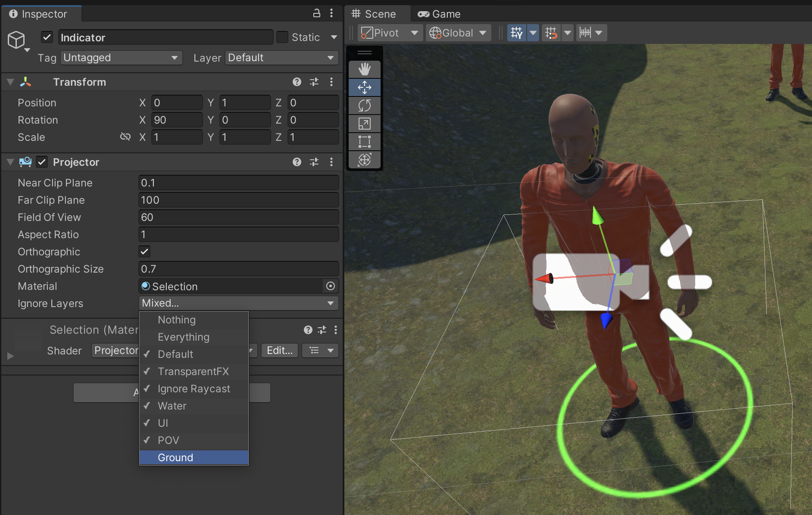Switch to the Game tab

[439, 14]
